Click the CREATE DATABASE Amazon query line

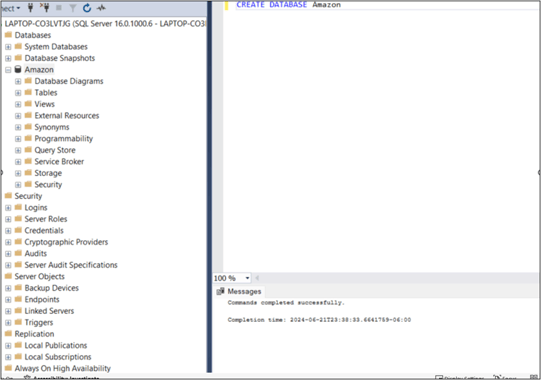(x=288, y=5)
